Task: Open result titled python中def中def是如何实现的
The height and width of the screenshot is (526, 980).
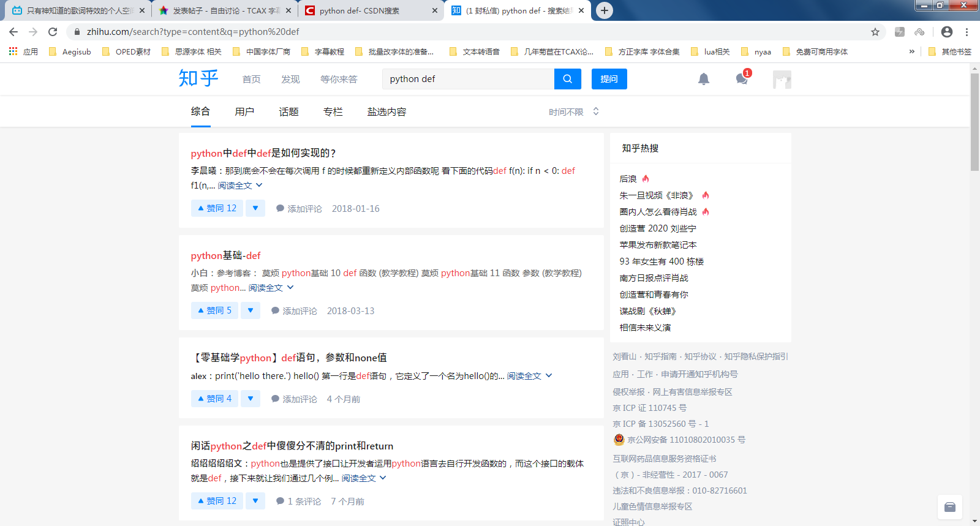Action: [x=263, y=153]
